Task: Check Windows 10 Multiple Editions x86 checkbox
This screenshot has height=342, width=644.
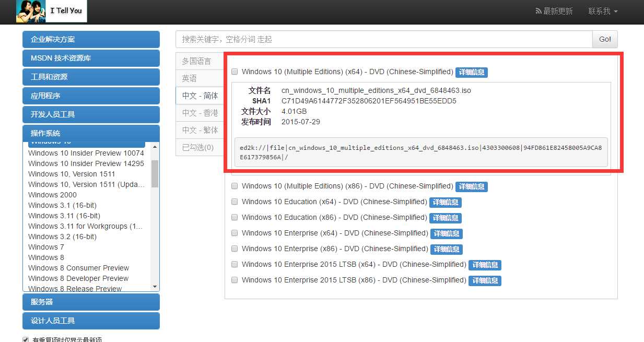Action: (235, 186)
